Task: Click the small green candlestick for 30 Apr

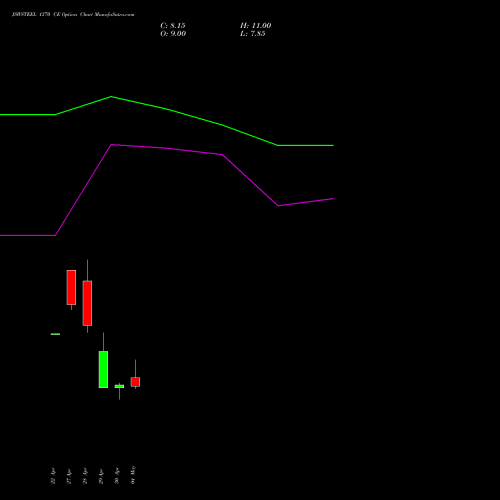Action: pyautogui.click(x=119, y=386)
